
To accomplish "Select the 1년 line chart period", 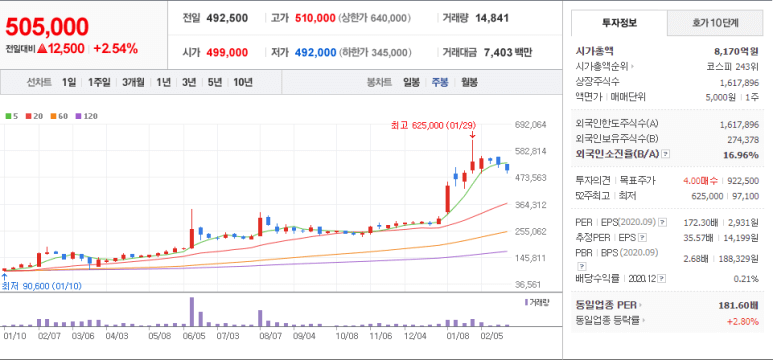I will point(163,82).
